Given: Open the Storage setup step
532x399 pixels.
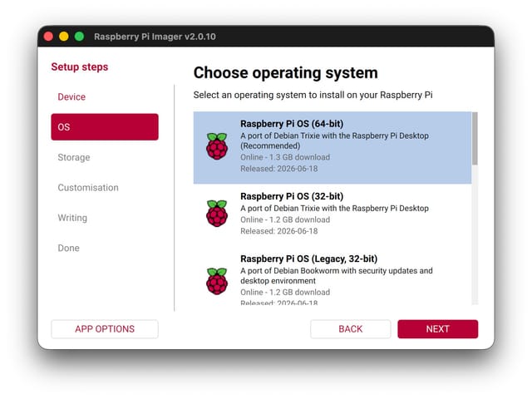Looking at the screenshot, I should tap(105, 157).
